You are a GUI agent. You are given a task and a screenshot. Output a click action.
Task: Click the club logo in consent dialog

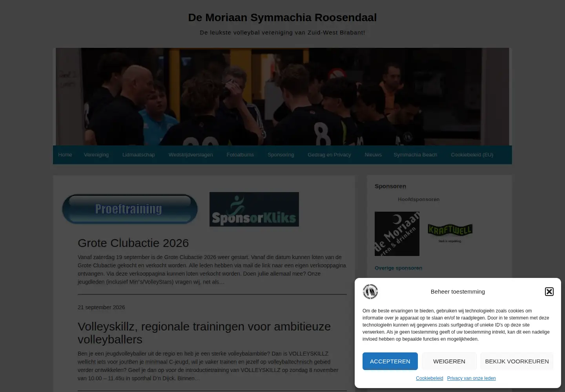click(x=370, y=292)
